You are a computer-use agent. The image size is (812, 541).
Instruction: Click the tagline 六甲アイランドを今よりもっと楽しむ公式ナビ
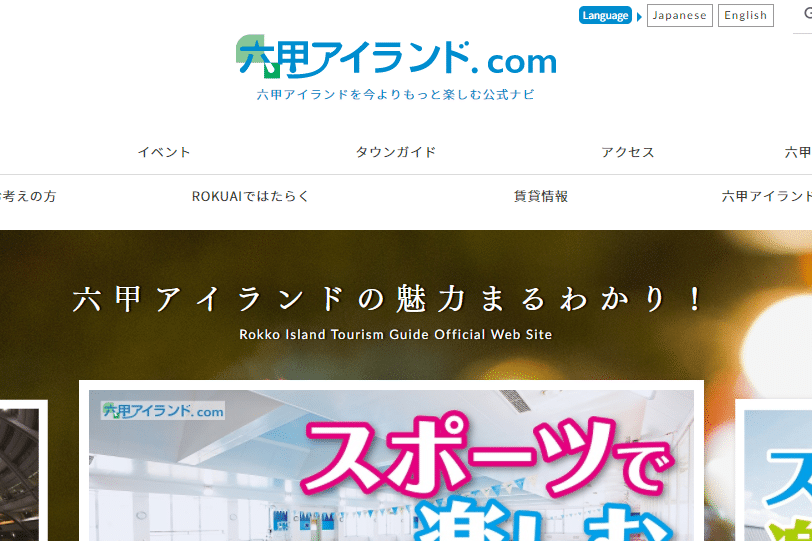tap(396, 94)
